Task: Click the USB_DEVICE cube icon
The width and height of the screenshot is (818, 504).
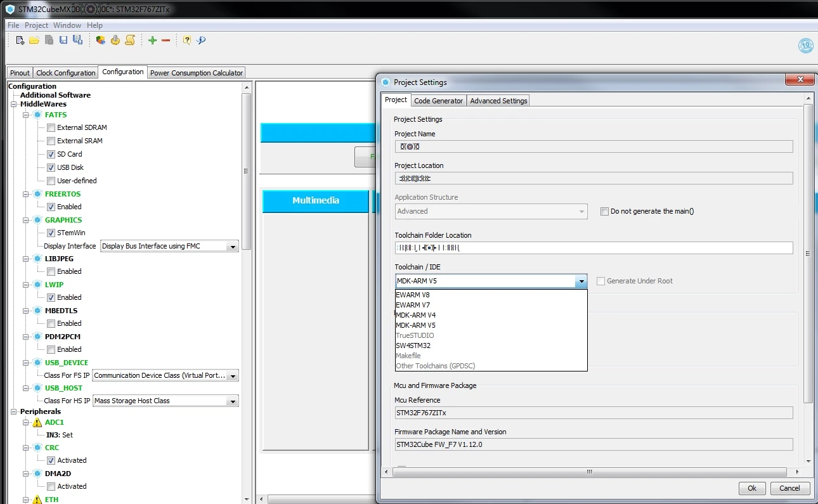Action: point(37,363)
